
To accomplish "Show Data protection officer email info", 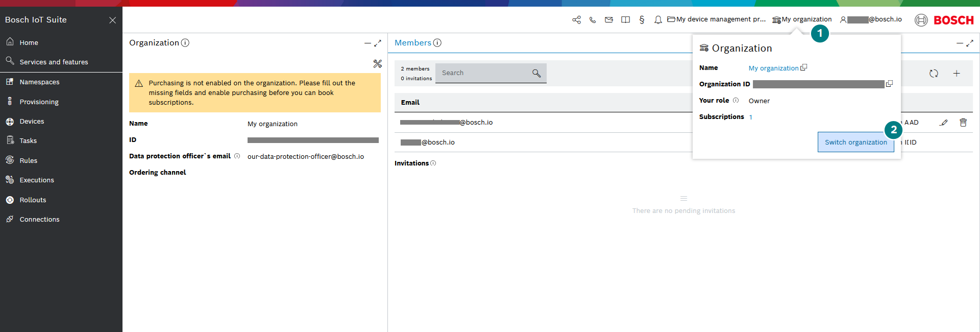I will click(x=237, y=156).
